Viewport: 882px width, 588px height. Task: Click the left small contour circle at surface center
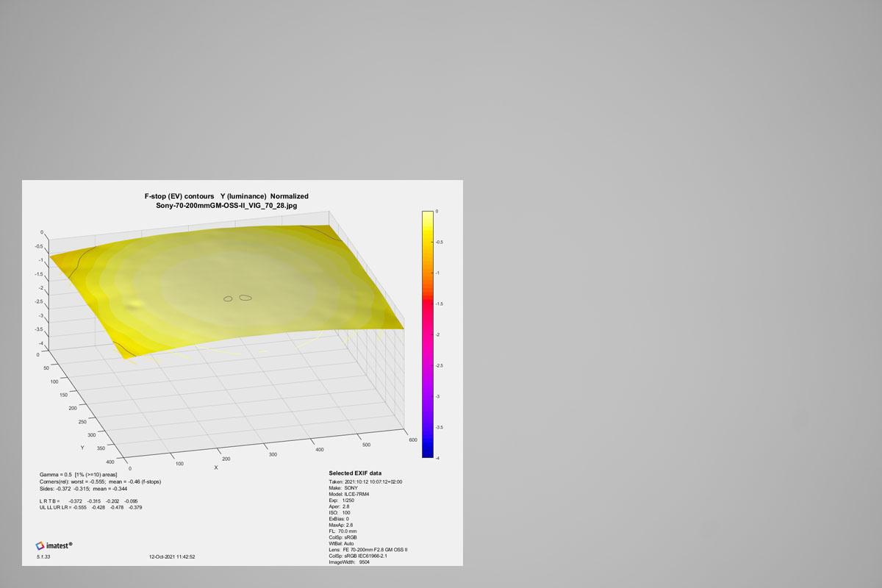click(x=228, y=298)
